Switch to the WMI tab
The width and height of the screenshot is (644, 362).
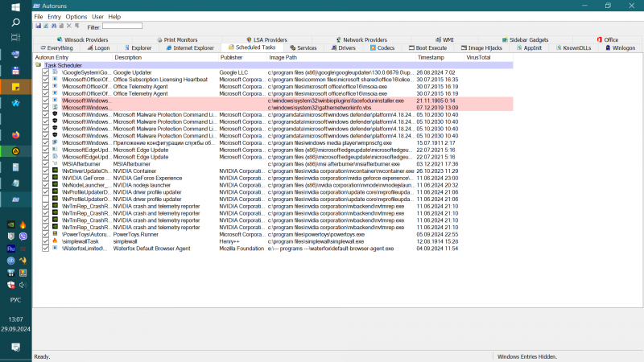(x=445, y=39)
